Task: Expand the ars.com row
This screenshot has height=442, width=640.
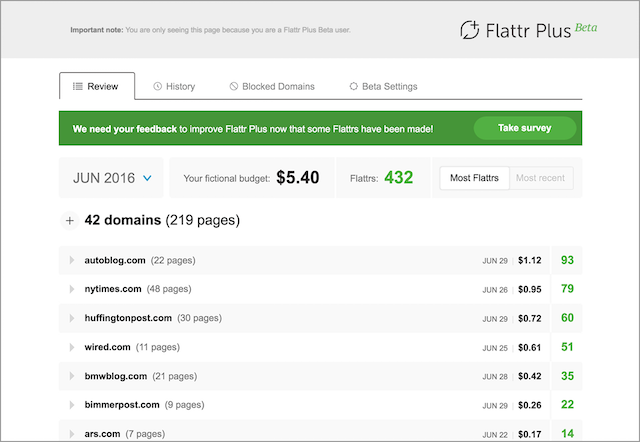Action: click(72, 433)
